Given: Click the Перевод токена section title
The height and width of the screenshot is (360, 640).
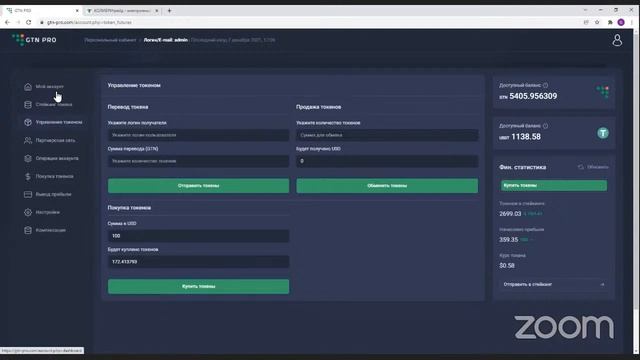Looking at the screenshot, I should 128,107.
